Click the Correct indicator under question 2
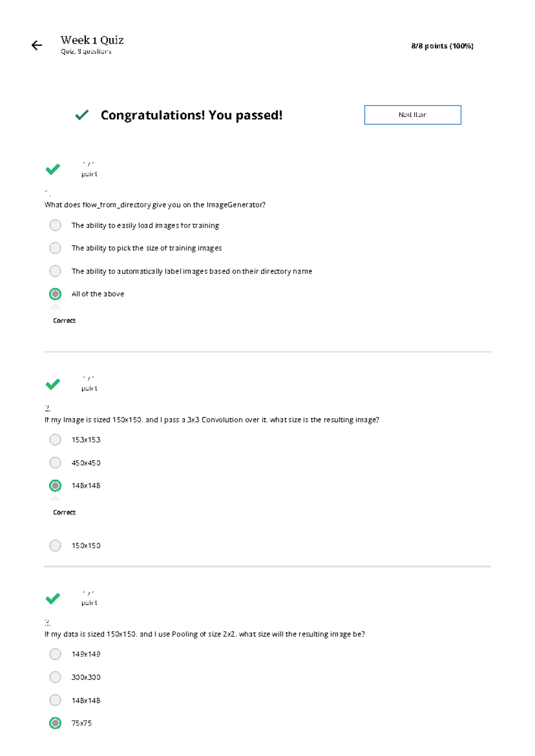This screenshot has width=535, height=756. tap(64, 512)
